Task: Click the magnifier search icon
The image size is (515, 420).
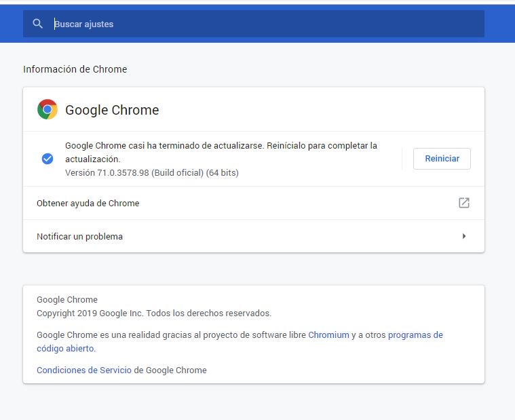Action: pyautogui.click(x=37, y=24)
